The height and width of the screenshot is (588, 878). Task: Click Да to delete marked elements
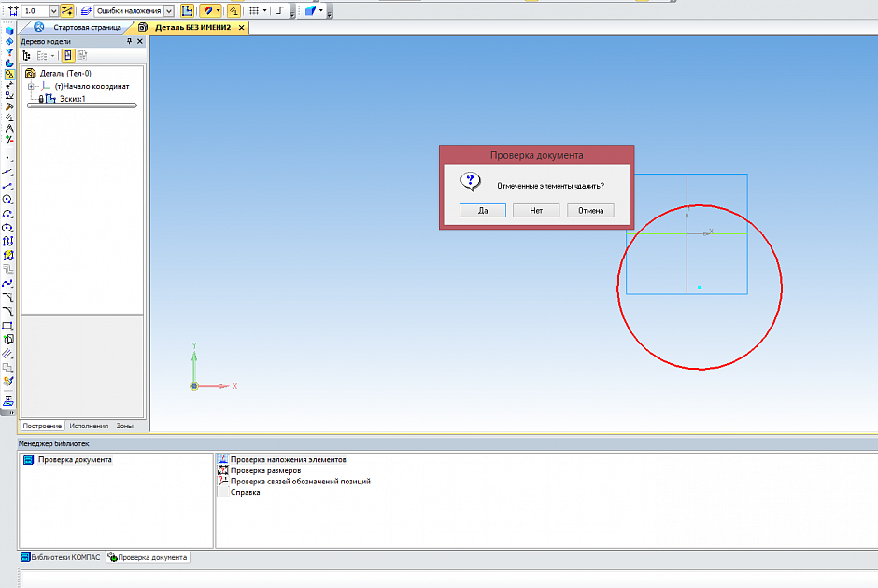[x=483, y=210]
